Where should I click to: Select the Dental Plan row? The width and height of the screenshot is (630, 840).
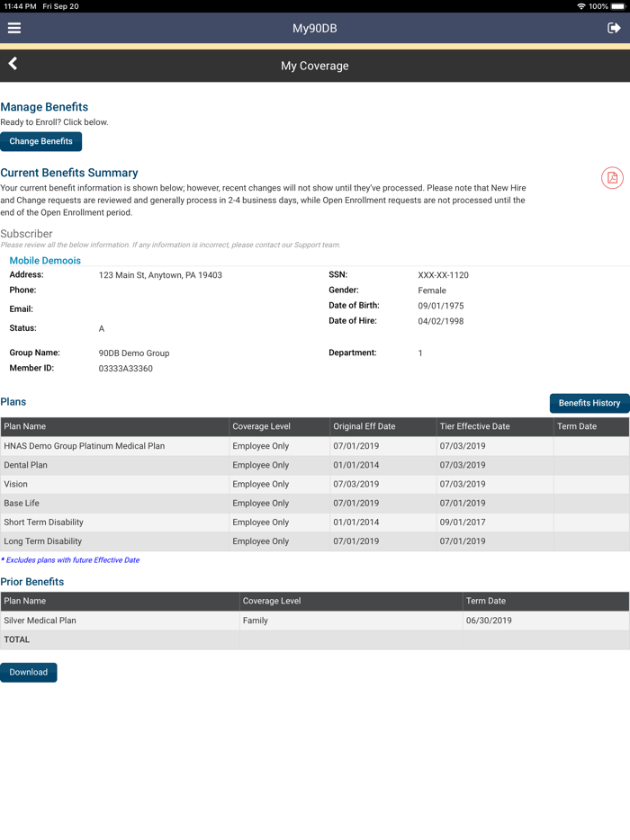pyautogui.click(x=315, y=466)
